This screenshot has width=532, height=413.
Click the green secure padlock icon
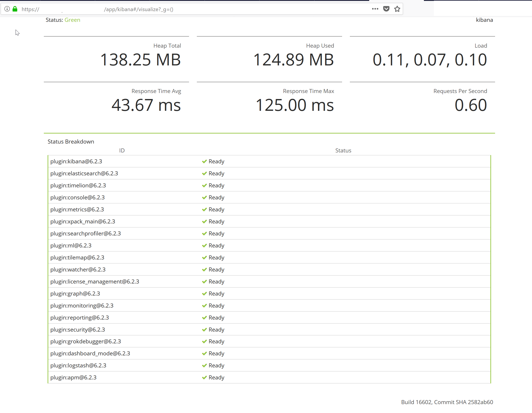click(15, 9)
